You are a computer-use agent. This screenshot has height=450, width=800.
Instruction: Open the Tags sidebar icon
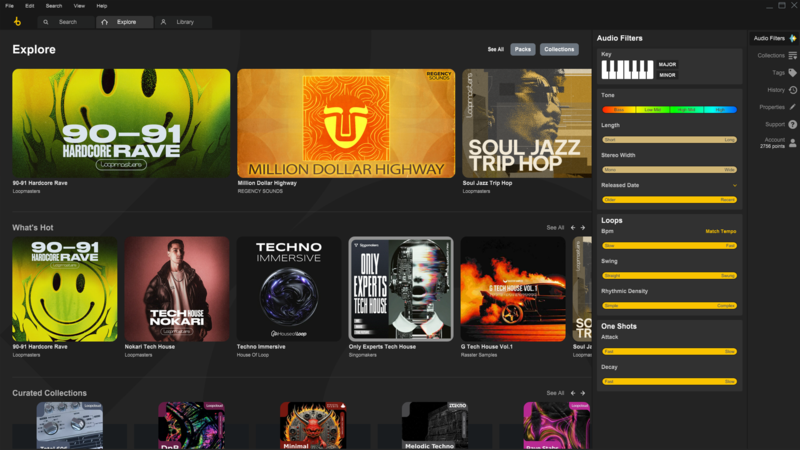coord(792,73)
